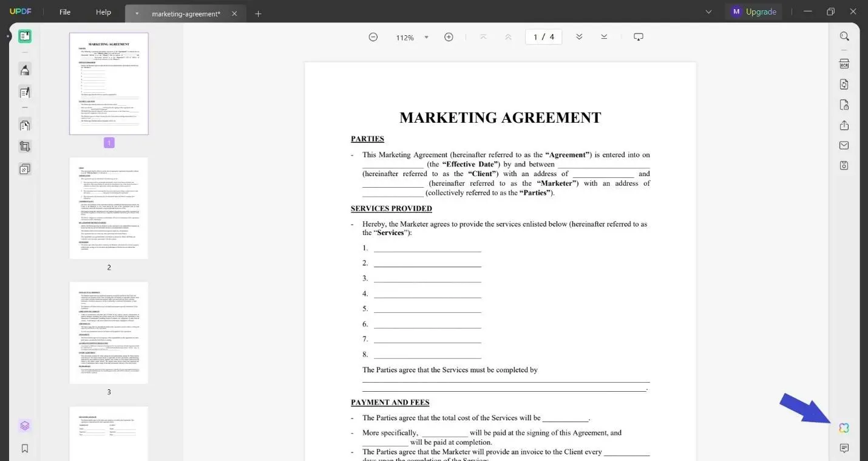Image resolution: width=868 pixels, height=461 pixels.
Task: Click the PARTIES heading
Action: pos(367,139)
